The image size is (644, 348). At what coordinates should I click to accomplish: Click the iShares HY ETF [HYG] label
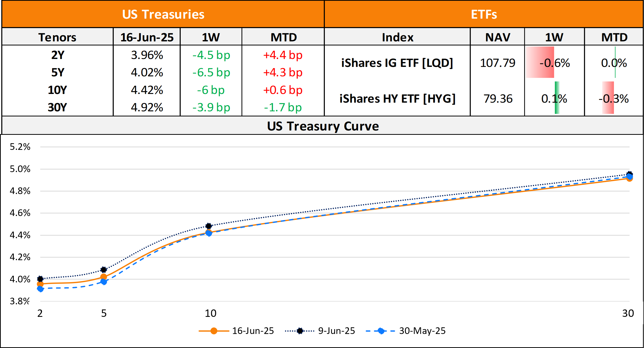(397, 99)
